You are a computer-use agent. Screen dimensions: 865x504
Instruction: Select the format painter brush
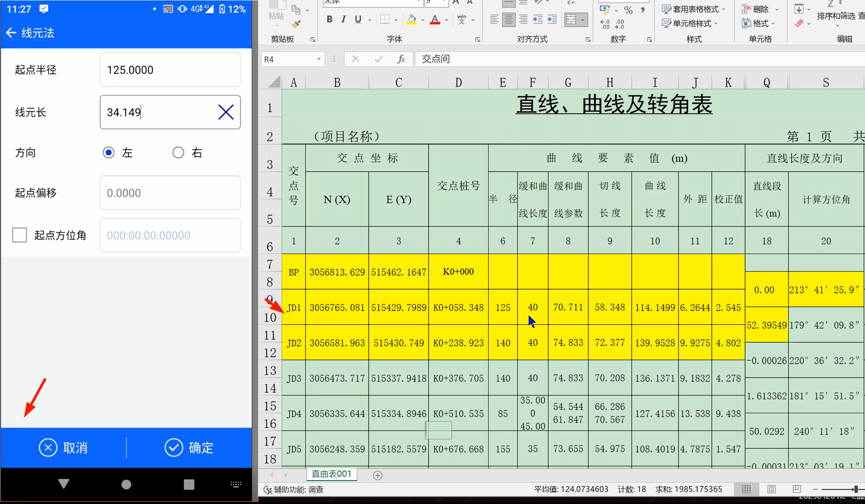296,25
